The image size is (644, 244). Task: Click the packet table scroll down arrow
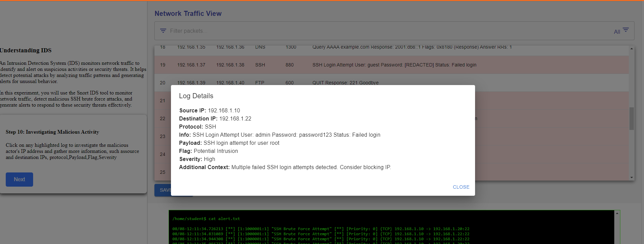(631, 178)
